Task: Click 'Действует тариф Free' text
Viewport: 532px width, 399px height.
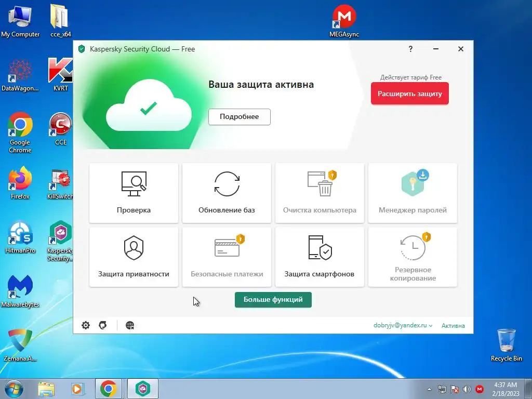Action: pyautogui.click(x=410, y=77)
